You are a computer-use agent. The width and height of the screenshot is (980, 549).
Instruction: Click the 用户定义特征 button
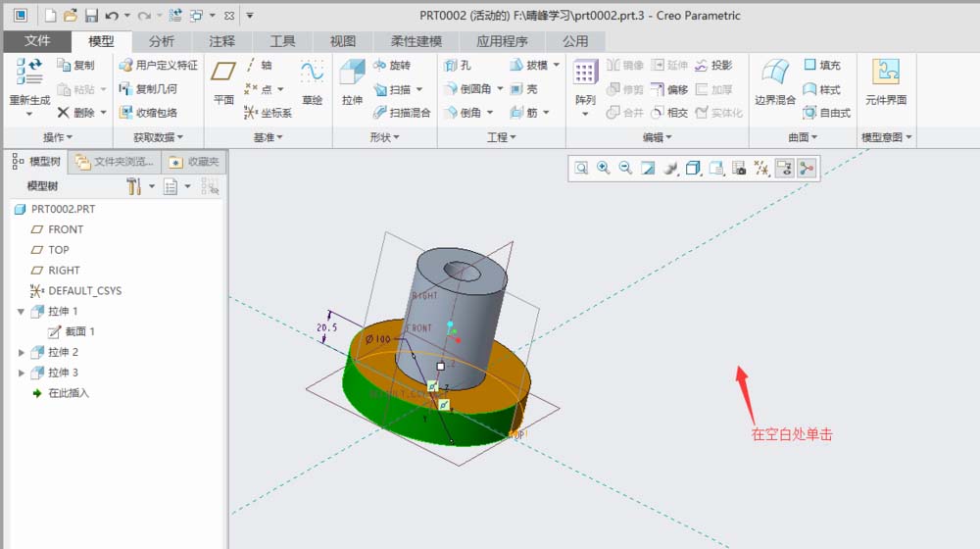click(159, 65)
